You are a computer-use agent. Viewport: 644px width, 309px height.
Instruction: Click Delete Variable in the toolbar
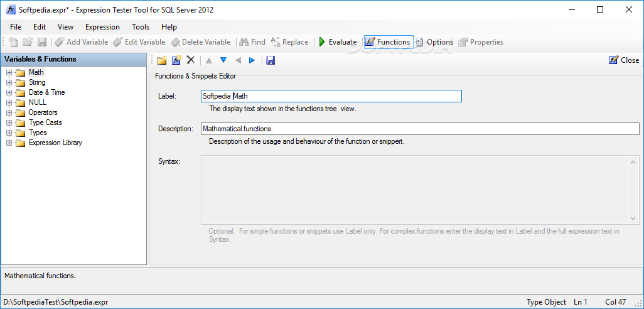tap(201, 42)
